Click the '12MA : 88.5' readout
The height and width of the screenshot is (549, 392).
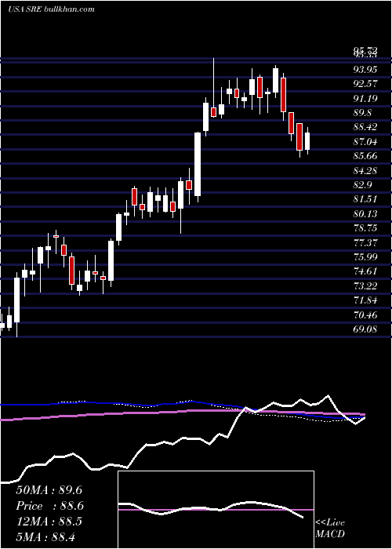pyautogui.click(x=49, y=522)
